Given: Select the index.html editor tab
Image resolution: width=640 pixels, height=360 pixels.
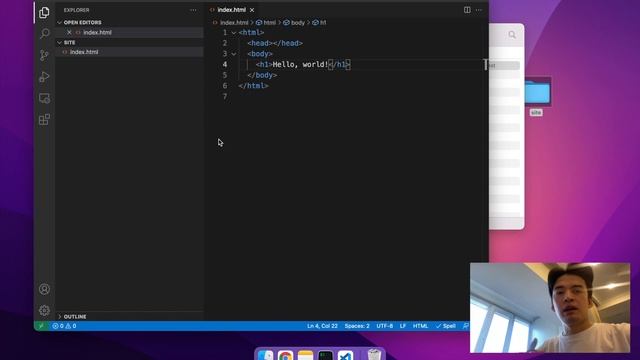Looking at the screenshot, I should (x=231, y=10).
